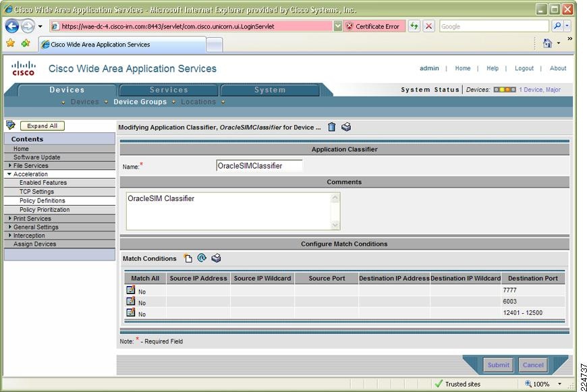
Task: Switch to the Services main tab
Action: 169,90
